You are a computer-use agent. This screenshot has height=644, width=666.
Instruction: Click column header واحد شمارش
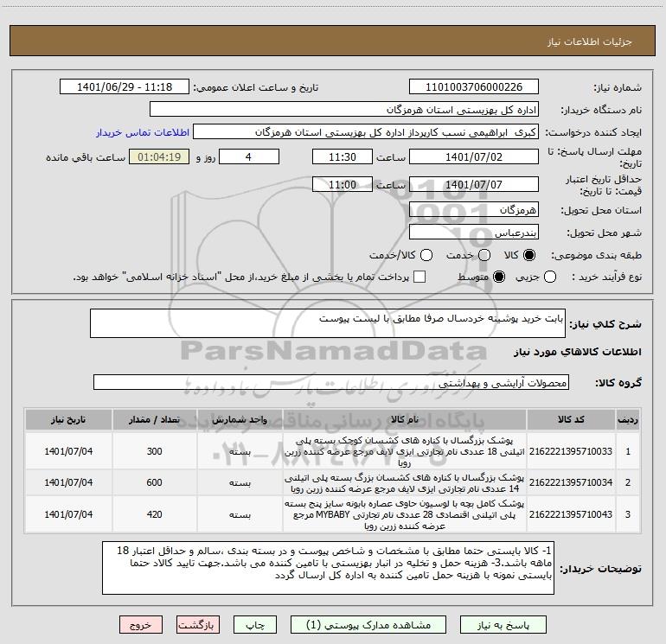tap(240, 419)
